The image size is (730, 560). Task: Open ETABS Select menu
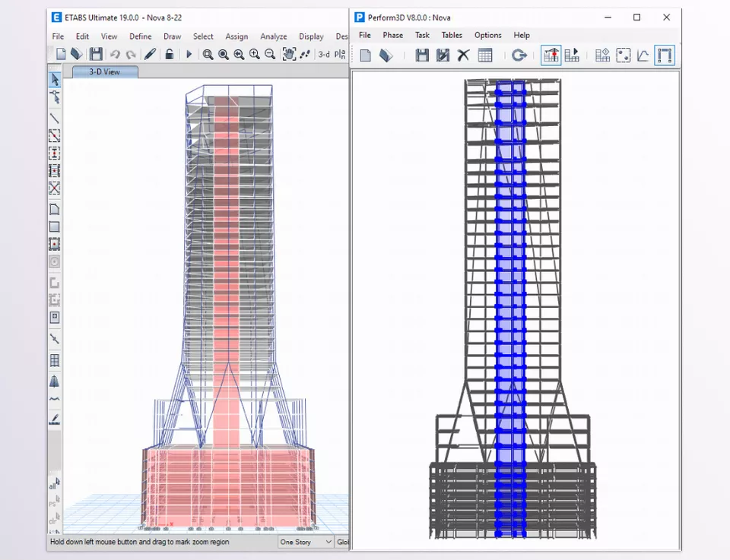203,36
